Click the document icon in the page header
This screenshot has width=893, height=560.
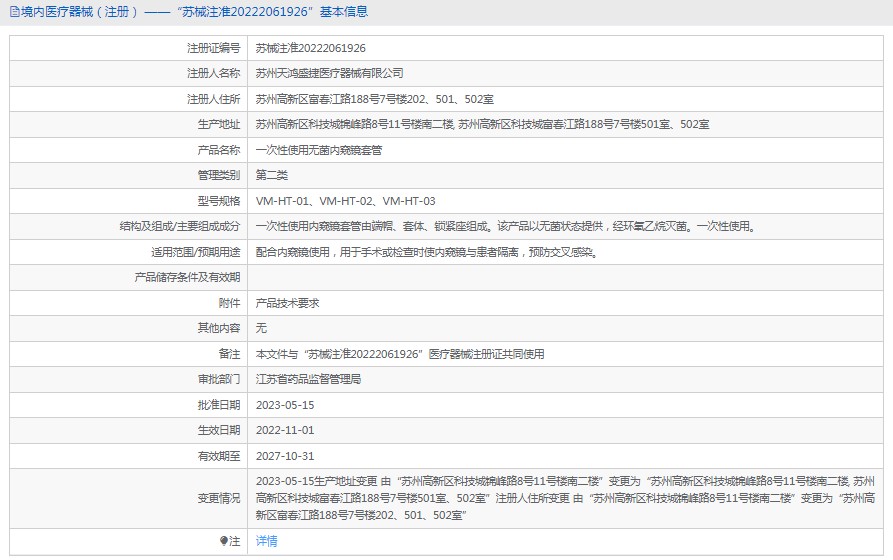tap(13, 12)
